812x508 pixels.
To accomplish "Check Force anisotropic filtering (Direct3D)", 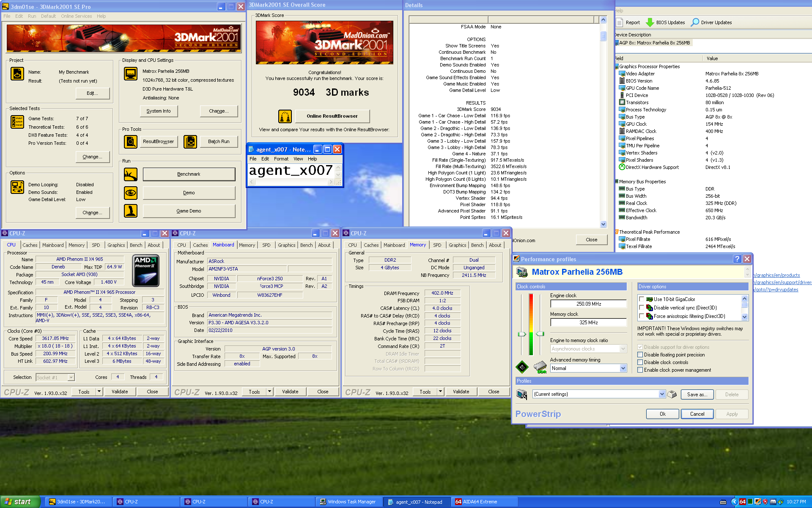I will [x=642, y=316].
